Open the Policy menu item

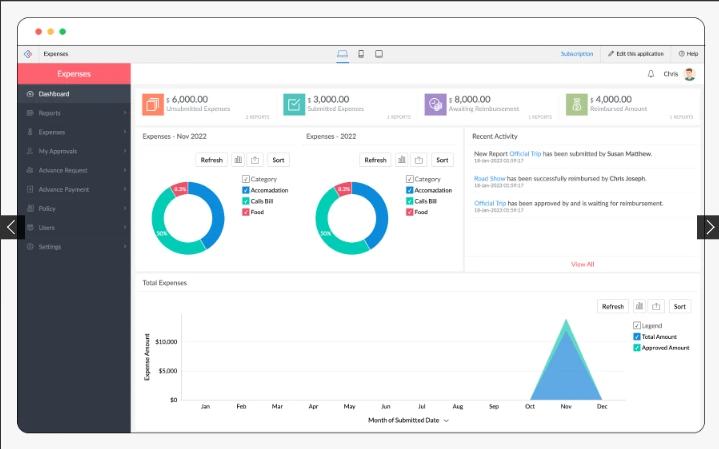click(74, 208)
